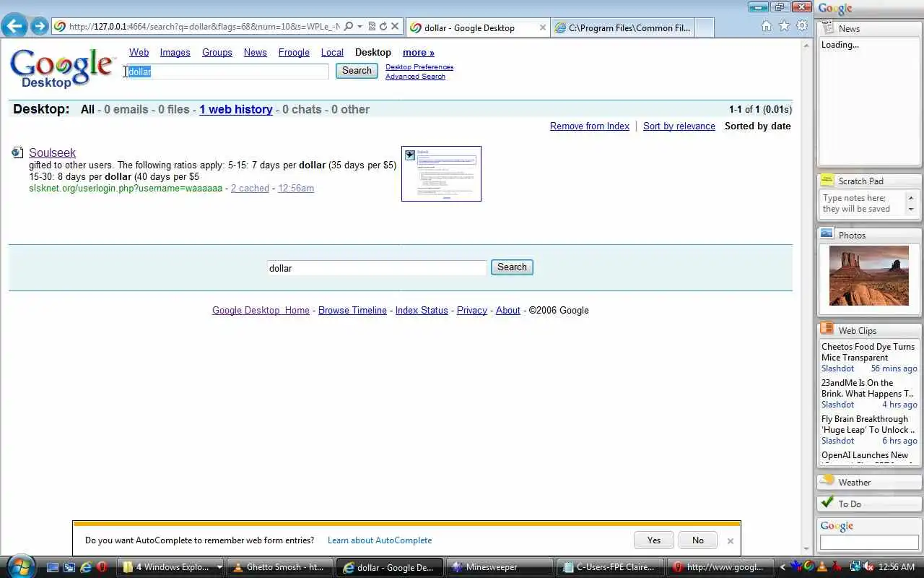
Task: Click the Web Clips gadget icon
Action: 827,330
